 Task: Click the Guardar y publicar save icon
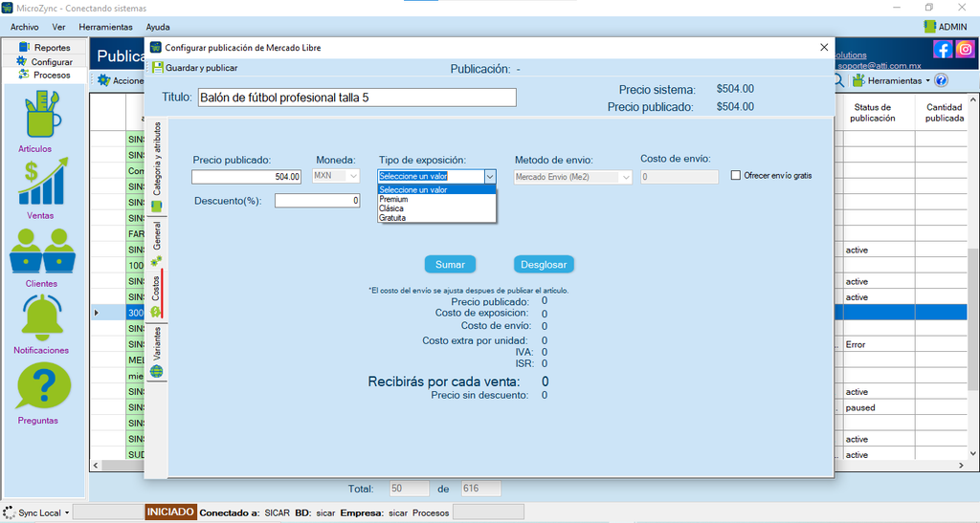158,67
